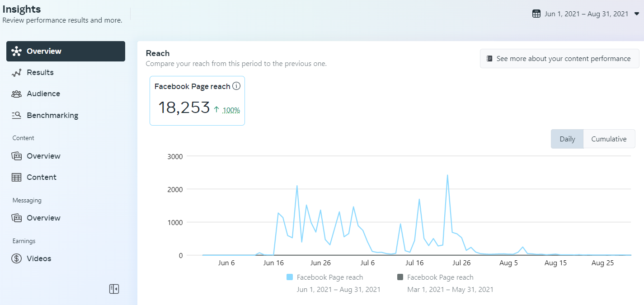Open the Messaging Overview menu item
The image size is (644, 305).
(43, 218)
